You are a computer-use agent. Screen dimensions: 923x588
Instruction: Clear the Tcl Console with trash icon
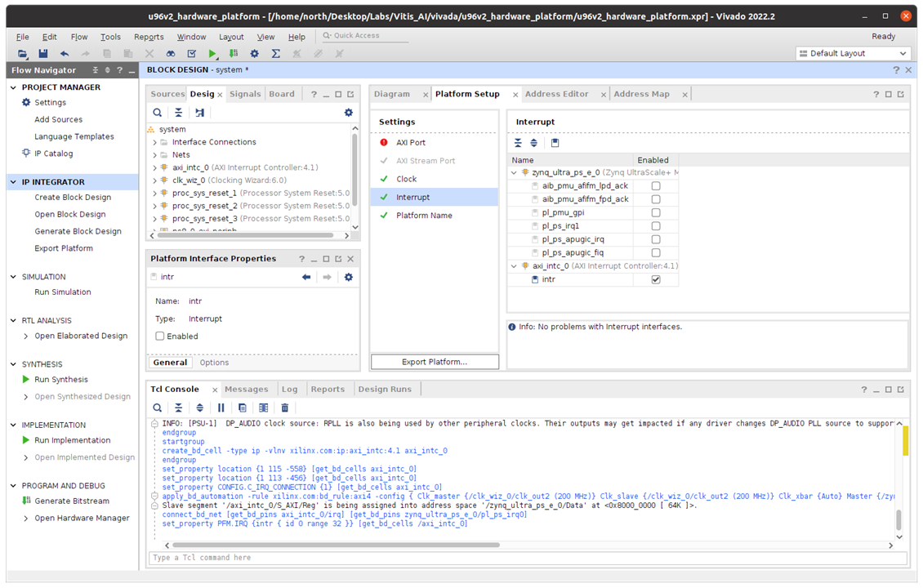pyautogui.click(x=285, y=408)
